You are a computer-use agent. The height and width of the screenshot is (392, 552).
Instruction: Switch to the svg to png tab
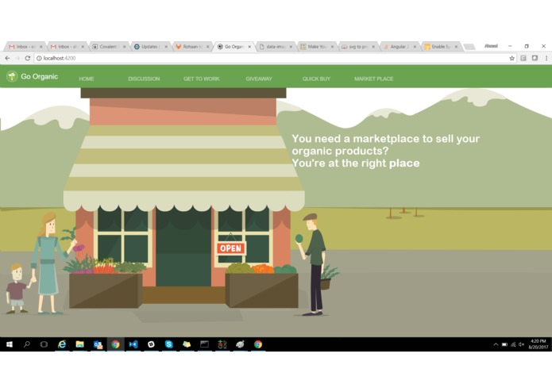(x=357, y=46)
